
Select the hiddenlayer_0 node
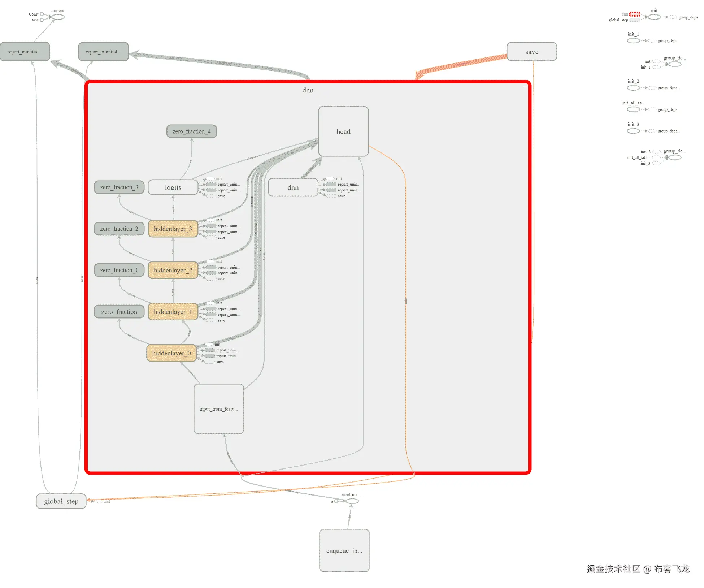click(171, 353)
